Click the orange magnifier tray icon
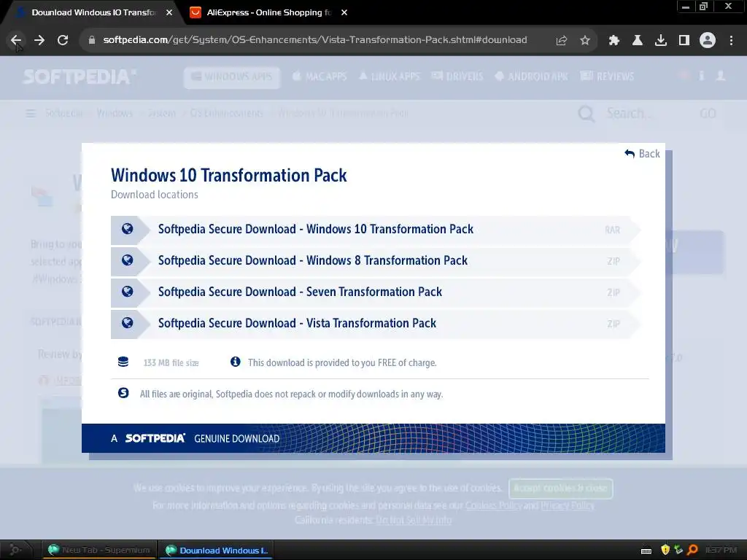Viewport: 747px width, 560px height. click(x=692, y=550)
